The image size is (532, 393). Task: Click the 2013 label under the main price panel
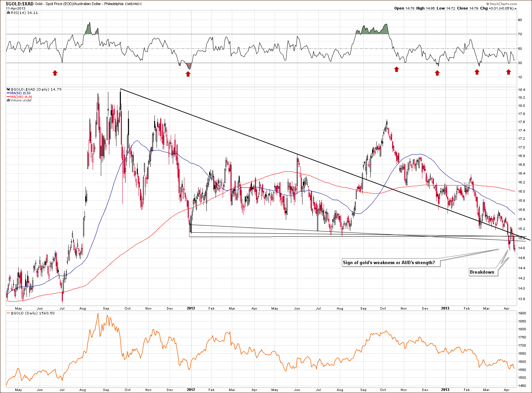pos(445,309)
